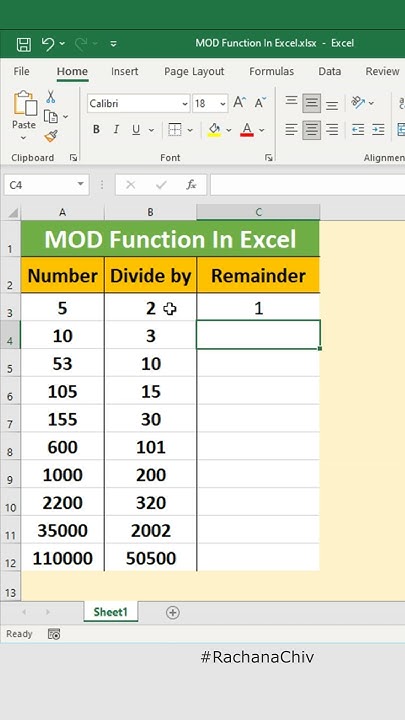This screenshot has width=405, height=720.
Task: Click into the formula bar field
Action: tap(307, 185)
